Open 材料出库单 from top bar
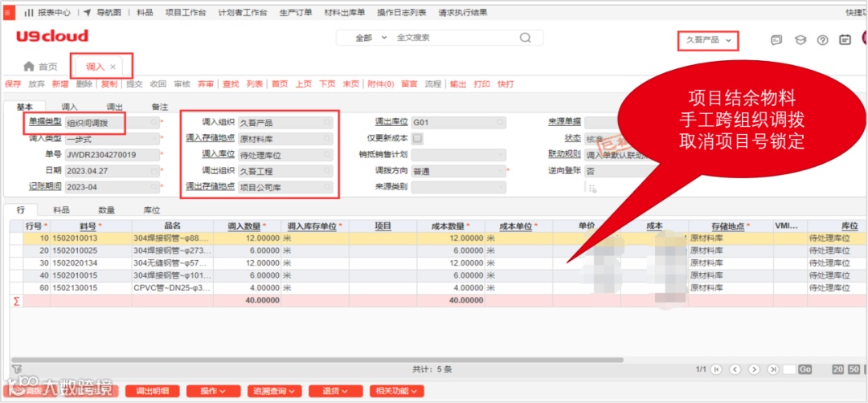The image size is (868, 403). pos(344,12)
